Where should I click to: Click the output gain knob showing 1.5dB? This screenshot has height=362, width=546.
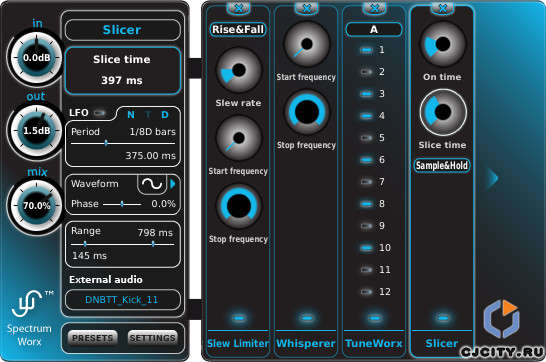click(36, 131)
